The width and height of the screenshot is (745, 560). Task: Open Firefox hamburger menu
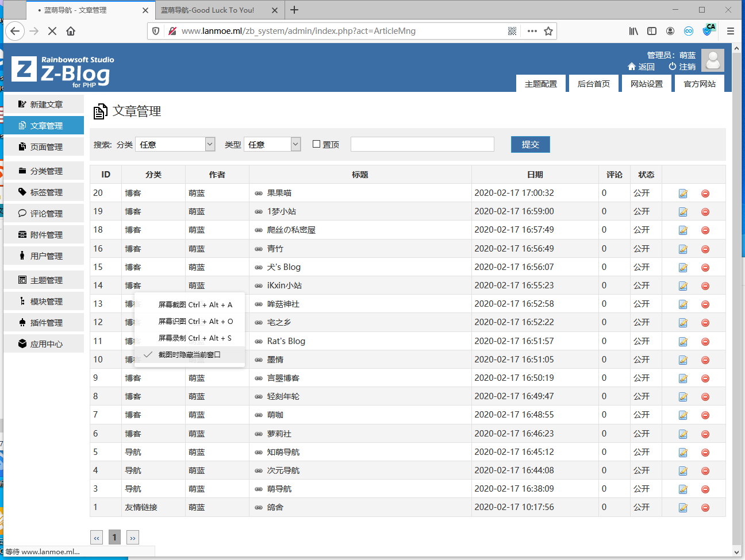731,31
